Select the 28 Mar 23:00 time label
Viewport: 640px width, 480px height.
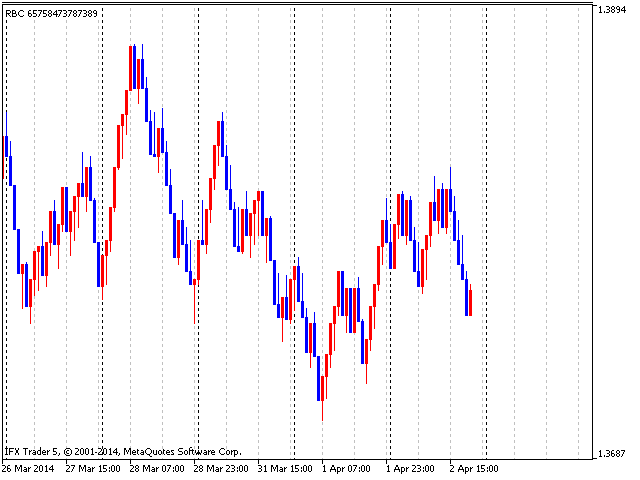221,468
